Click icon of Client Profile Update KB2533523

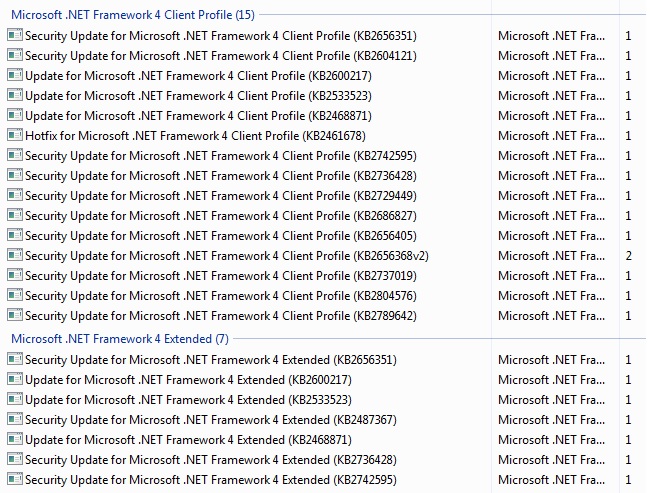pyautogui.click(x=15, y=95)
